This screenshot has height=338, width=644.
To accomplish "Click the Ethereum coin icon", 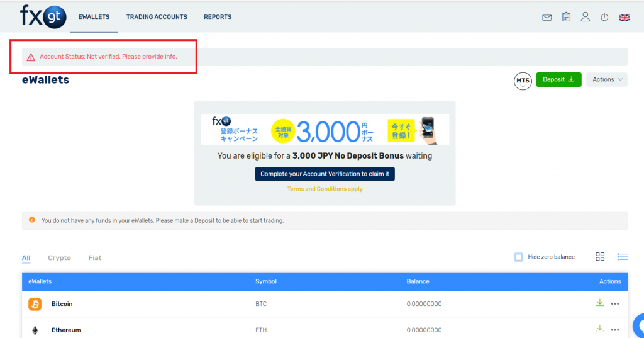I will tap(35, 330).
